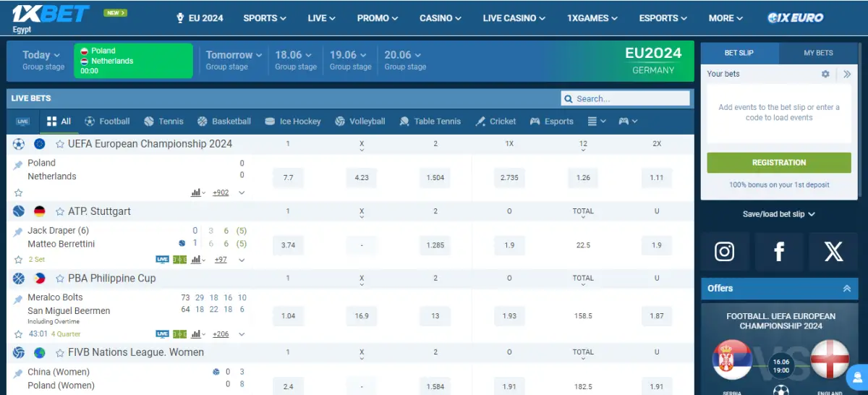Expand Save/load bet slip section
868x395 pixels.
point(779,214)
